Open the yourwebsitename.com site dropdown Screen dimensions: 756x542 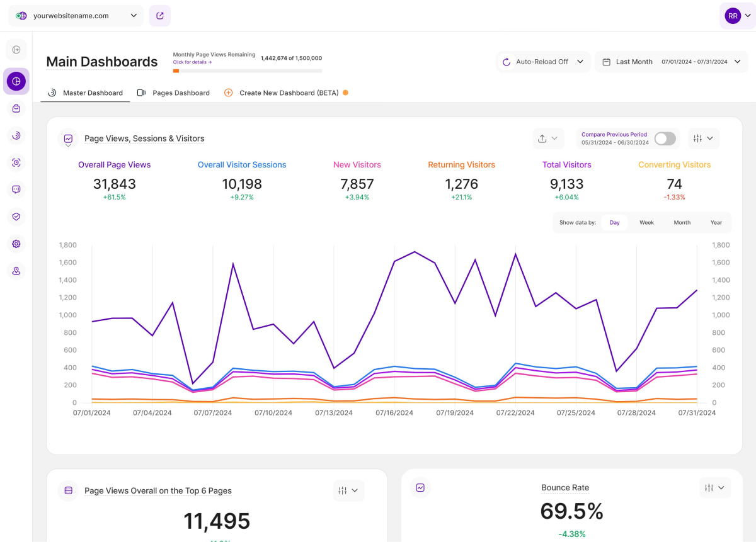76,16
